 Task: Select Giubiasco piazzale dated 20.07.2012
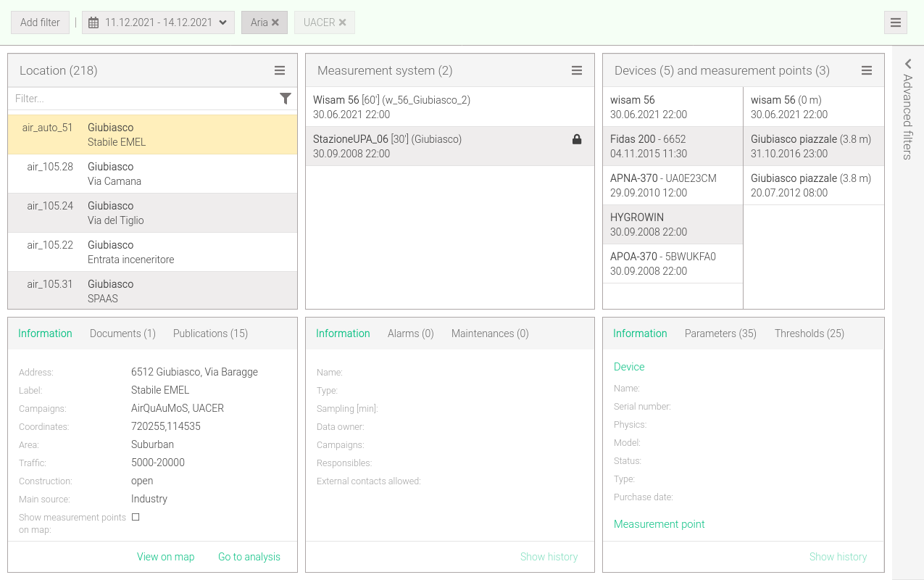click(814, 186)
